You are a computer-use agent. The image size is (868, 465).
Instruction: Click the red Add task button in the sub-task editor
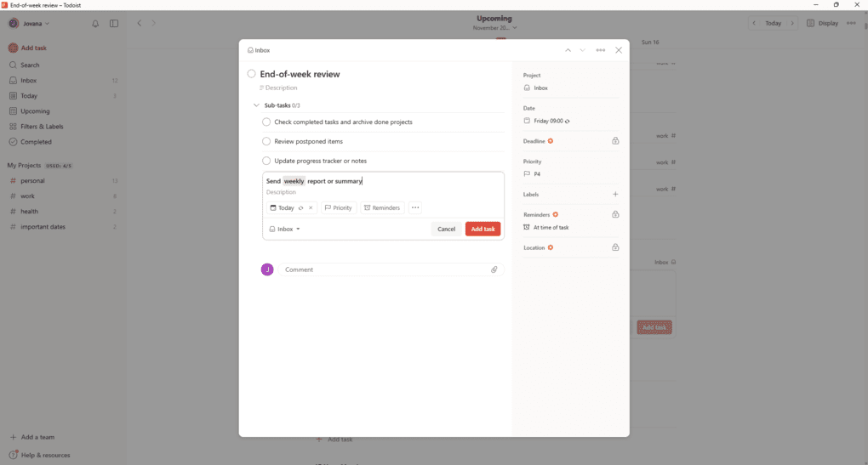tap(483, 229)
